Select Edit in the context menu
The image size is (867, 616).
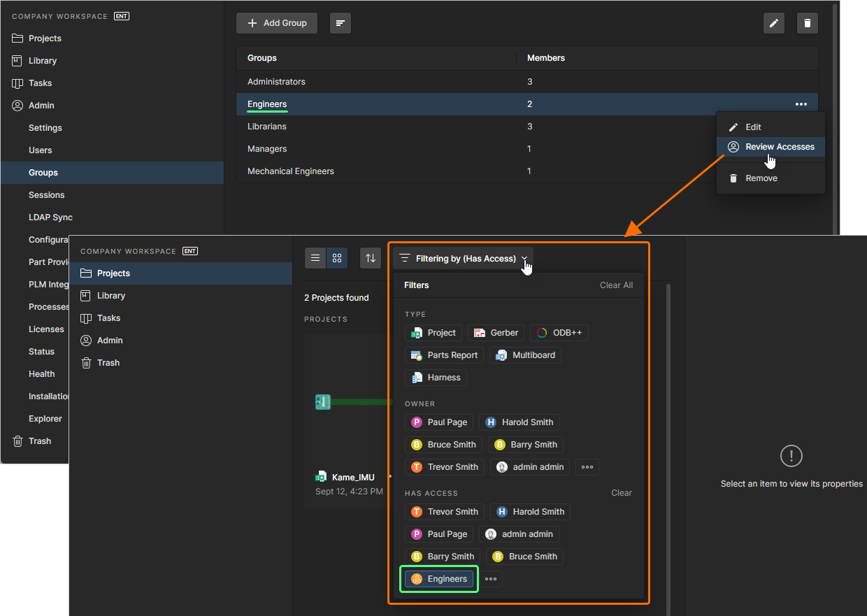click(771, 127)
